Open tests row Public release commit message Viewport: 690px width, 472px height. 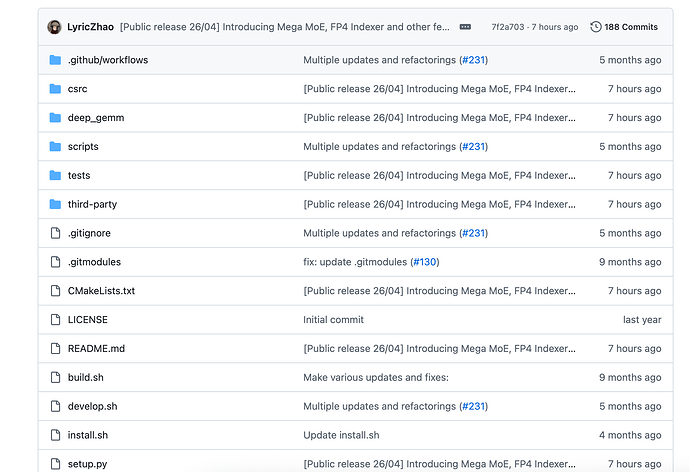(439, 176)
